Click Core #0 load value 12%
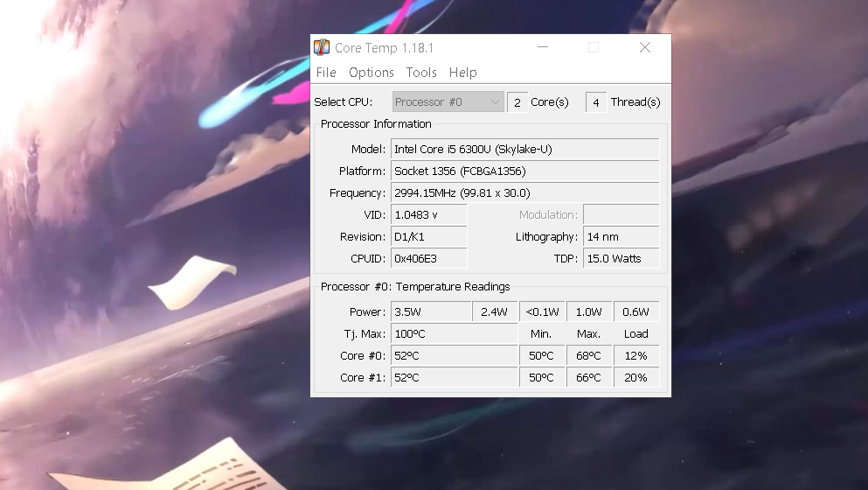This screenshot has width=868, height=490. (636, 356)
